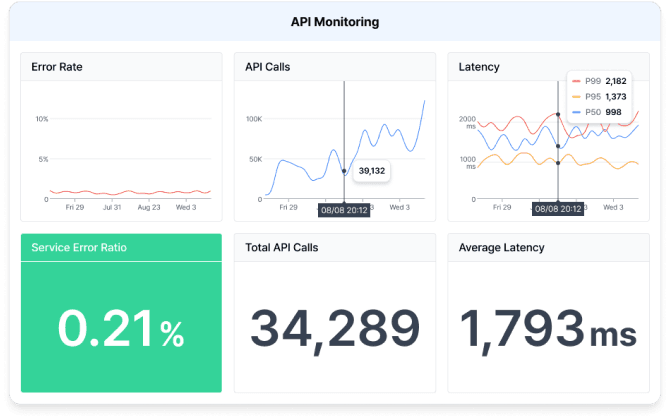
Task: Click the 08/08 20:12 marker in API Calls chart
Action: pyautogui.click(x=344, y=210)
